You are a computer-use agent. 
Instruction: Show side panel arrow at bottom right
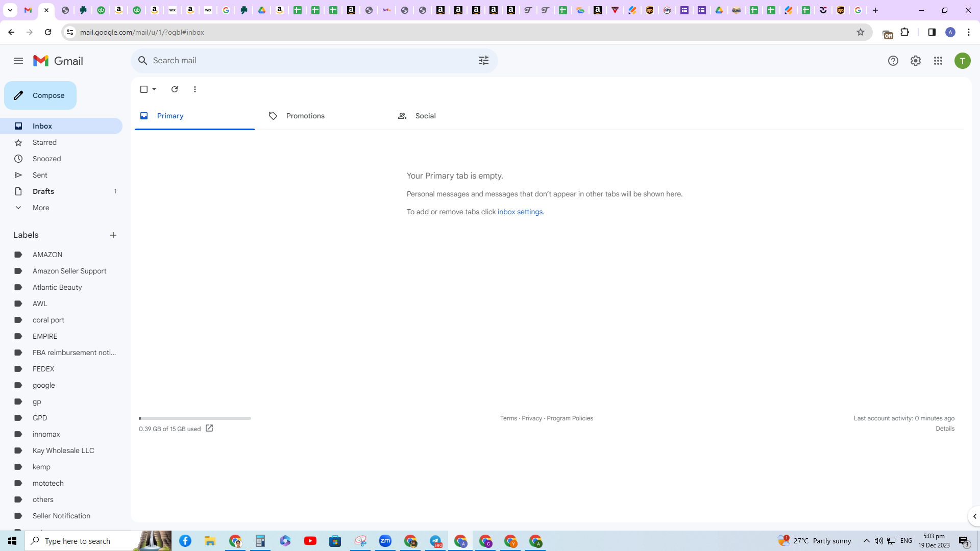(x=974, y=516)
